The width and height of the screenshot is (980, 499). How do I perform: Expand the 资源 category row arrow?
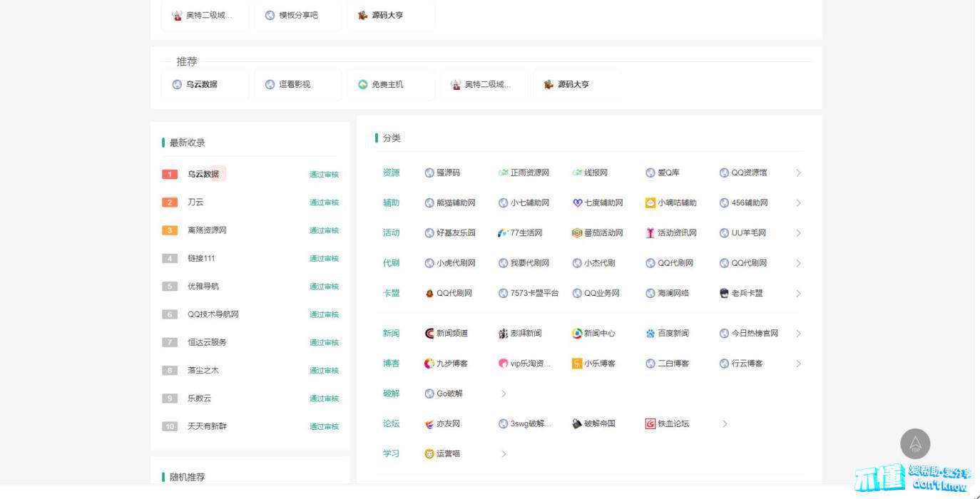[798, 173]
